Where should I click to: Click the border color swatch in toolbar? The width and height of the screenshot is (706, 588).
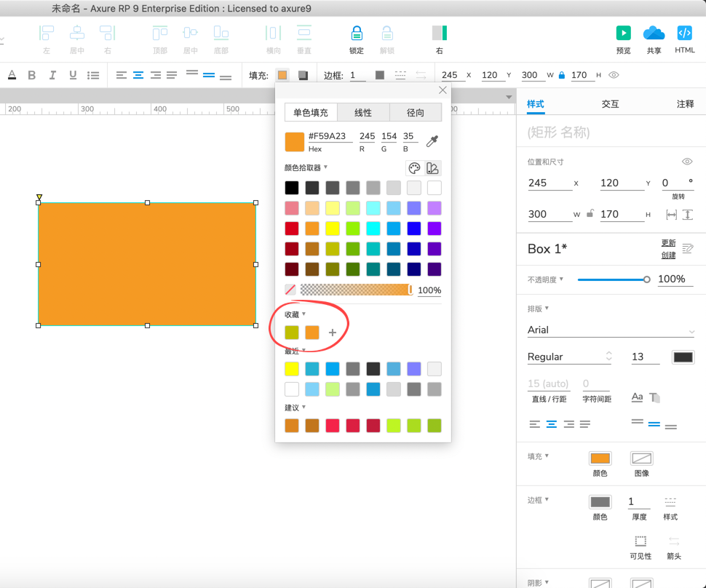379,75
